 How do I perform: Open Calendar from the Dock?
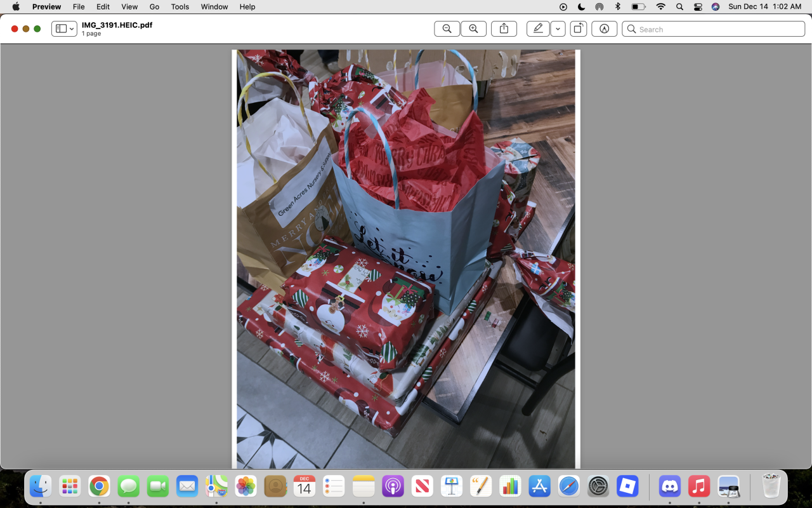click(304, 487)
